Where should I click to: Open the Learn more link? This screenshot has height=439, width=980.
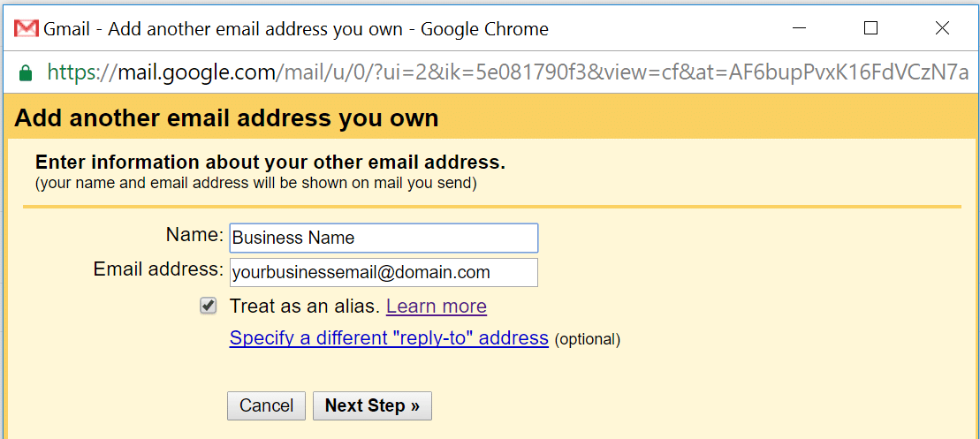point(437,307)
